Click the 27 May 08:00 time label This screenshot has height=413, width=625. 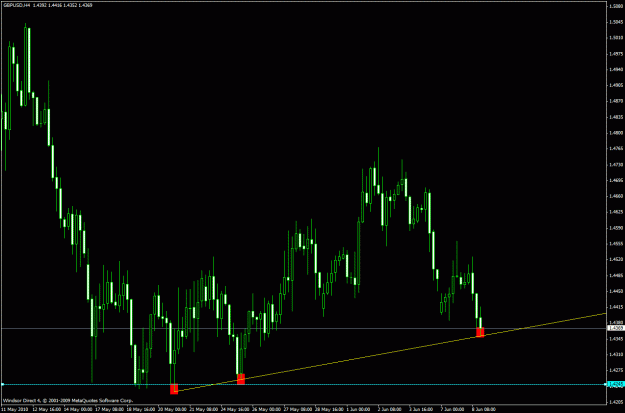296,409
